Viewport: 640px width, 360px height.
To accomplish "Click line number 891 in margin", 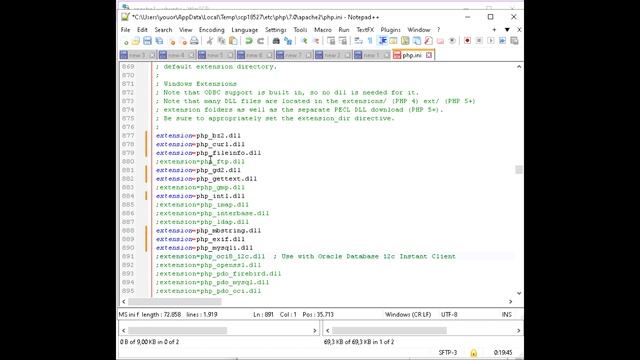I will pyautogui.click(x=128, y=256).
